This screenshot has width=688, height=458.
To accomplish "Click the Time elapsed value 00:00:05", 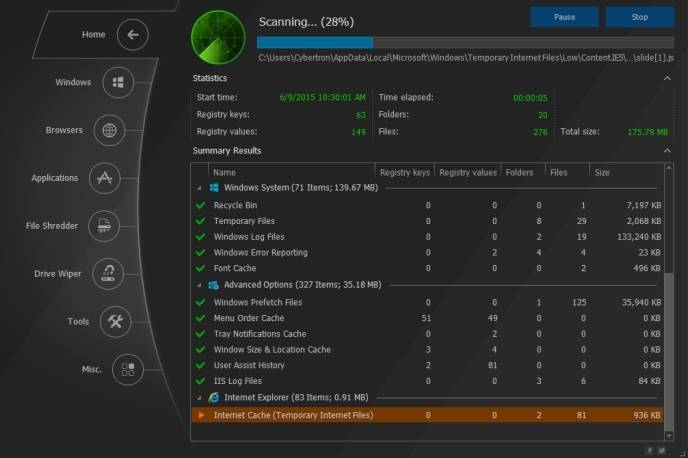I will [x=530, y=98].
